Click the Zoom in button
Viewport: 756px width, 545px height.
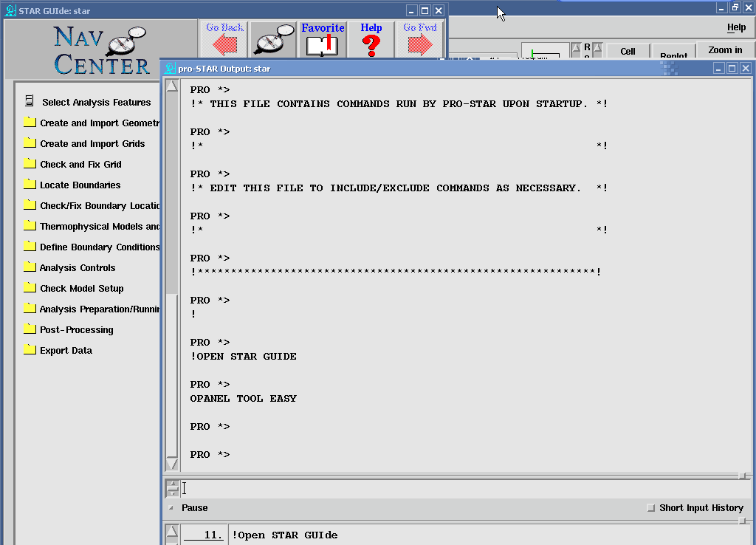725,50
